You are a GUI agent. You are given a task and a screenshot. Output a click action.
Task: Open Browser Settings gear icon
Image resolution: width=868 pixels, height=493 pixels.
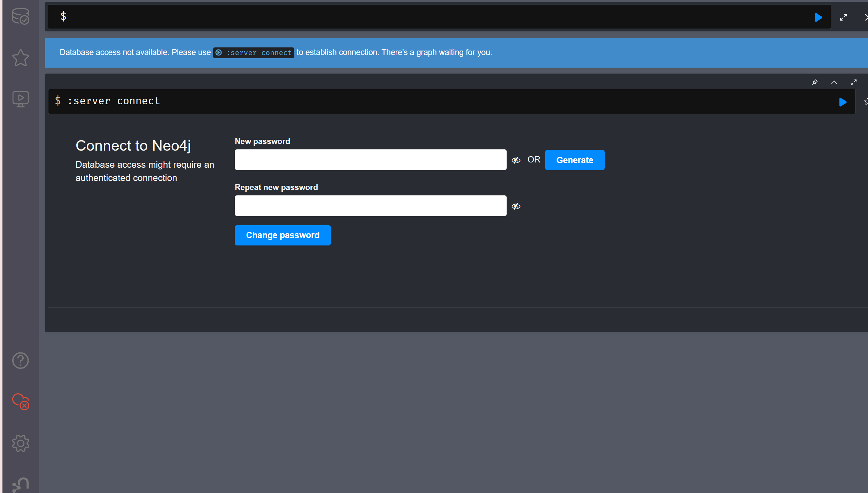pyautogui.click(x=21, y=443)
